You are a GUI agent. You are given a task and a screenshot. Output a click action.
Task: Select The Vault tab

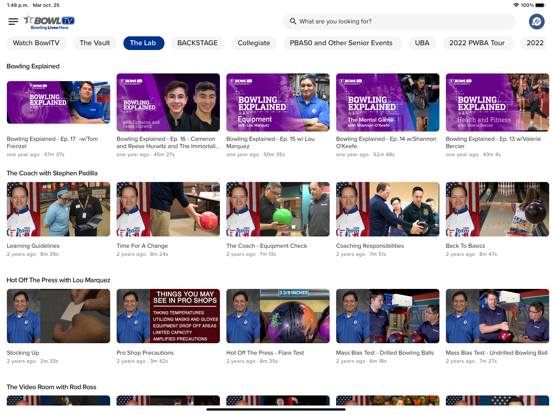(95, 43)
